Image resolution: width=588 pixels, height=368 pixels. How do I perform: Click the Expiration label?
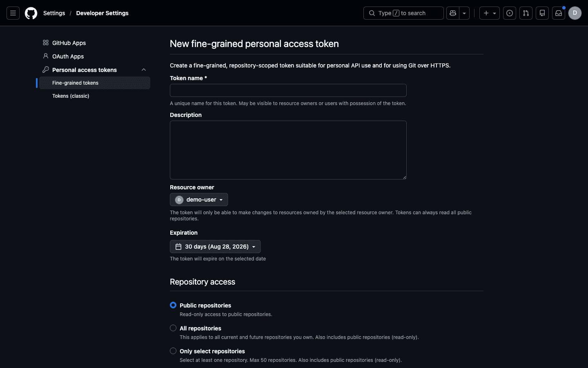[184, 233]
